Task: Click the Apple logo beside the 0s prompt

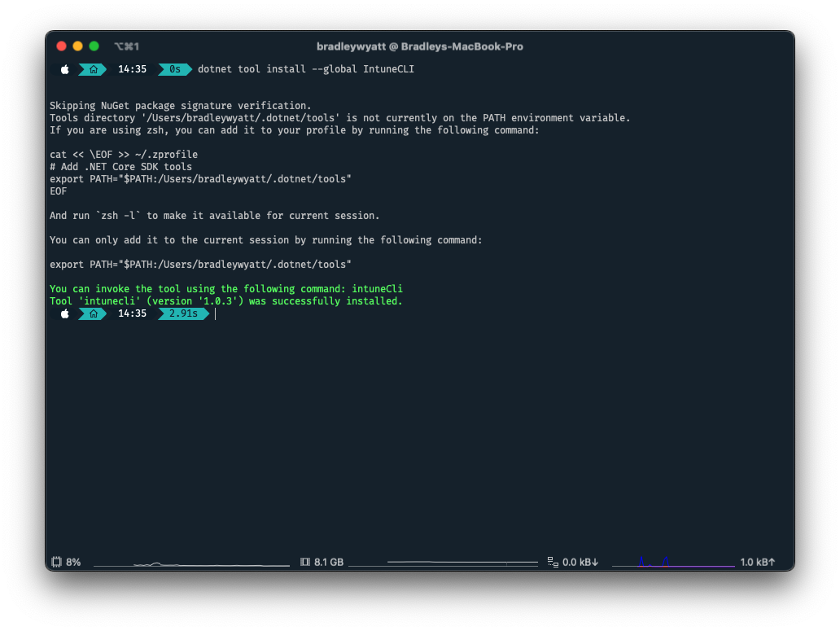Action: tap(65, 69)
